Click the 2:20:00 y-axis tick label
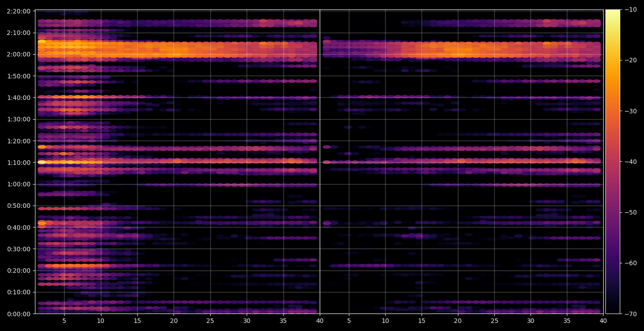This screenshot has height=331, width=644. [19, 11]
